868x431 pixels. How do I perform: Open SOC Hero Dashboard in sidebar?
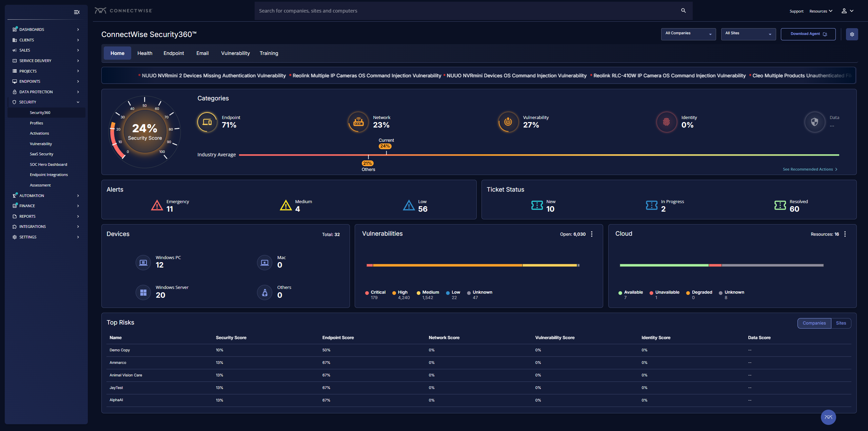point(48,164)
